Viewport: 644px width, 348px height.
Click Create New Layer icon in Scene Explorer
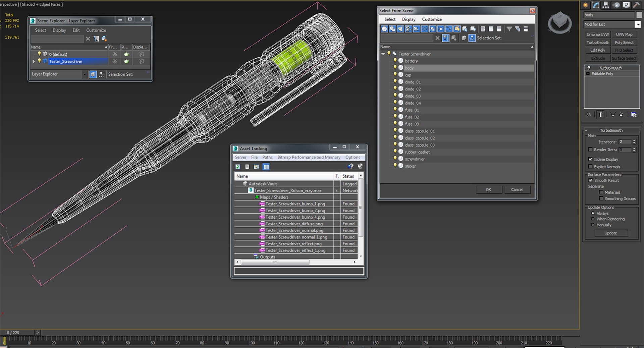tap(104, 39)
